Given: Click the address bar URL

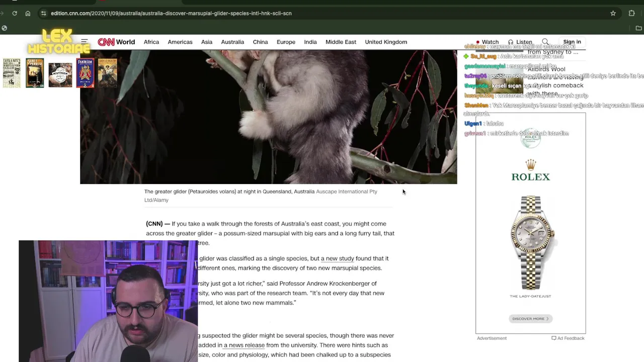Looking at the screenshot, I should coord(171,13).
